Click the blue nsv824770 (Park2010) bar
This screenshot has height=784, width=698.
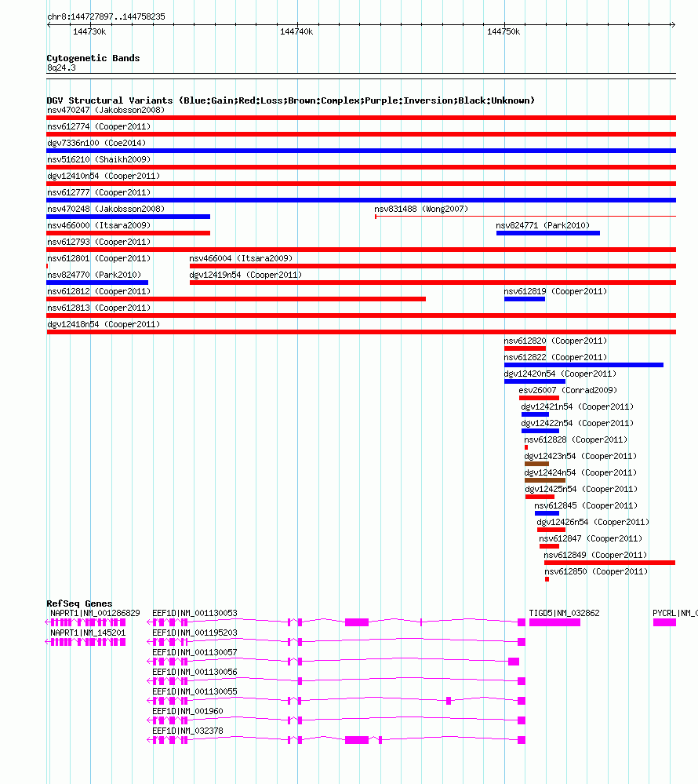pyautogui.click(x=97, y=283)
